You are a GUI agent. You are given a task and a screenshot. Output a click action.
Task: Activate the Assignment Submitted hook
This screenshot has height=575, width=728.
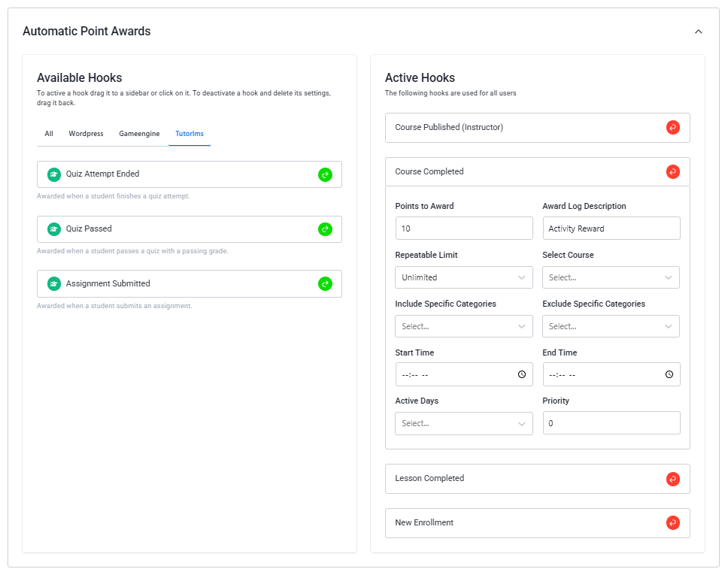tap(190, 283)
